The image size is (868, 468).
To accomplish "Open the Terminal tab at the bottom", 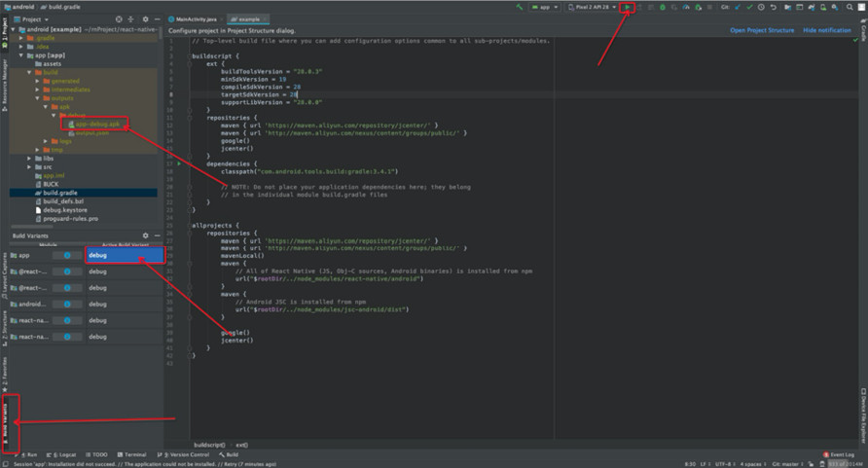I will (133, 454).
